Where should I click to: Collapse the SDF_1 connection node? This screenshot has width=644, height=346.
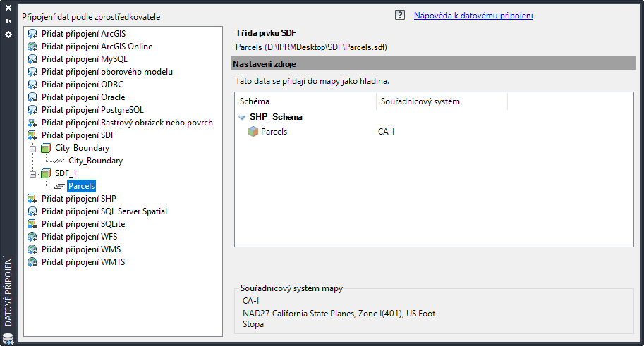click(x=32, y=173)
